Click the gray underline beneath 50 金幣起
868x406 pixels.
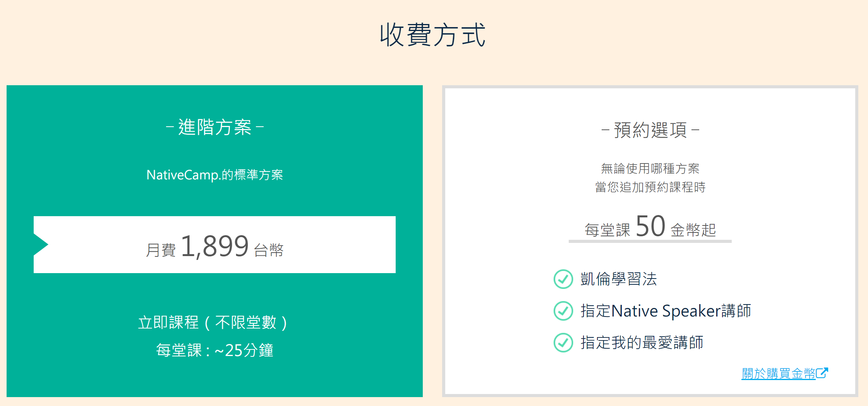(x=650, y=241)
